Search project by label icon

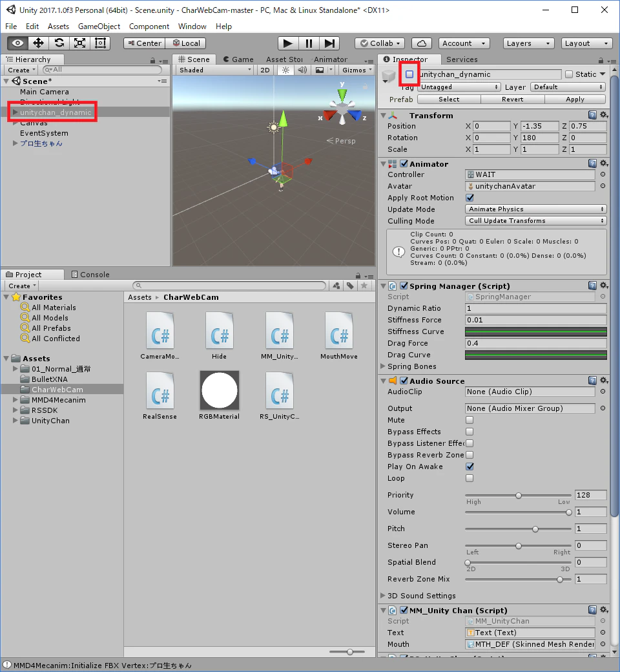point(351,286)
